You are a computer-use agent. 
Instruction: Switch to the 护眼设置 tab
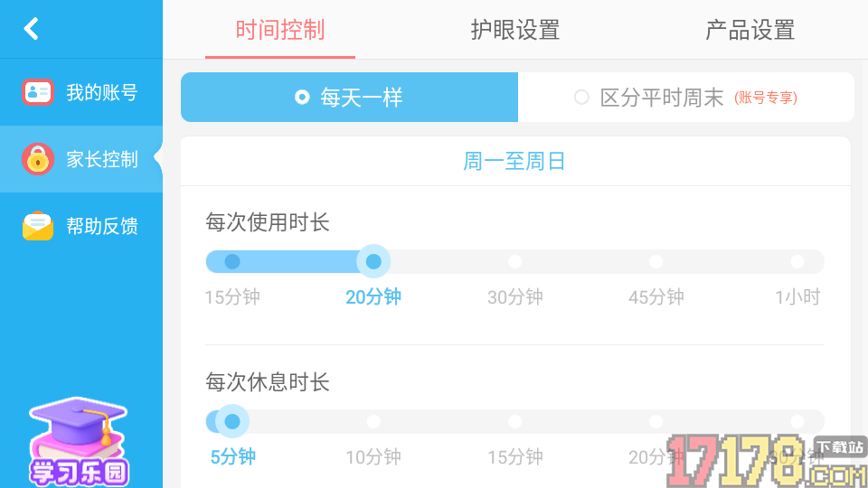(x=515, y=30)
